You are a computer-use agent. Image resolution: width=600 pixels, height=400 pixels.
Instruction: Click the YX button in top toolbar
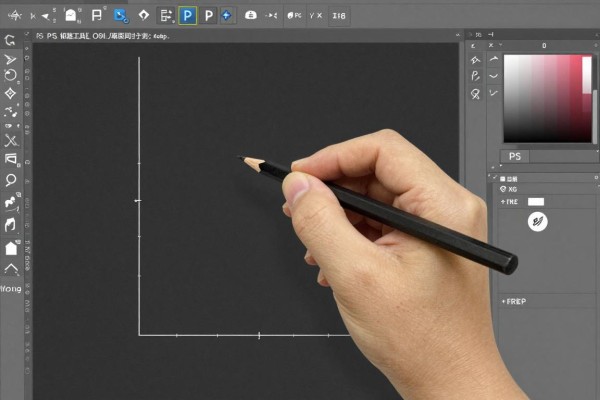point(316,16)
